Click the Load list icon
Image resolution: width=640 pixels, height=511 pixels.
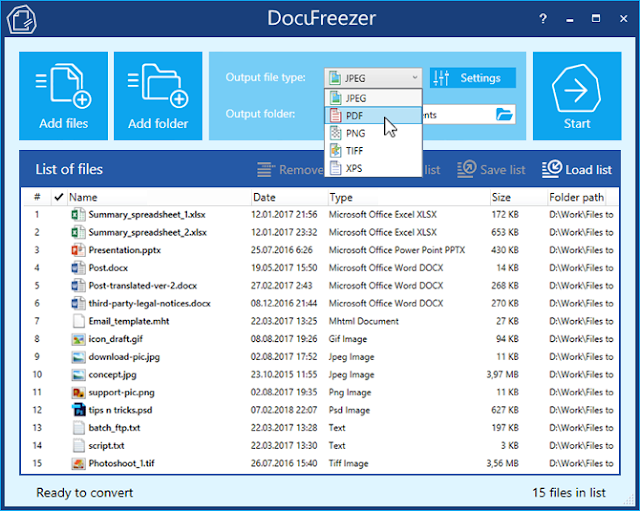coord(552,169)
